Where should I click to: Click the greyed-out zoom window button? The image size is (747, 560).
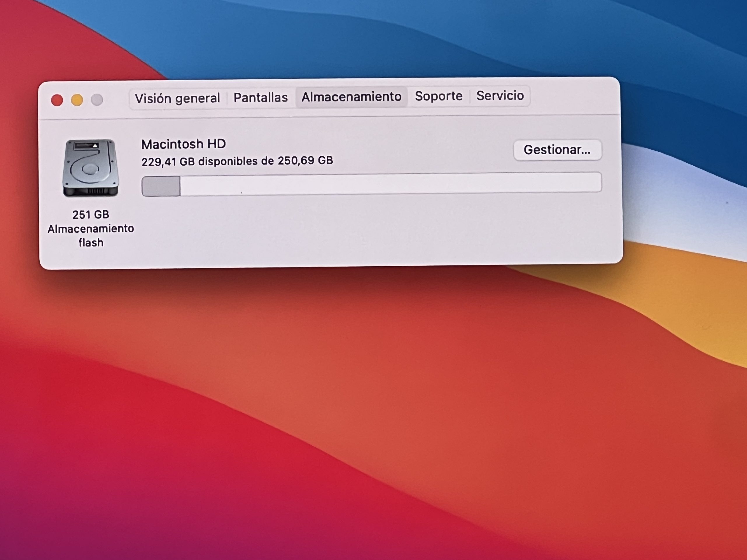coord(97,99)
